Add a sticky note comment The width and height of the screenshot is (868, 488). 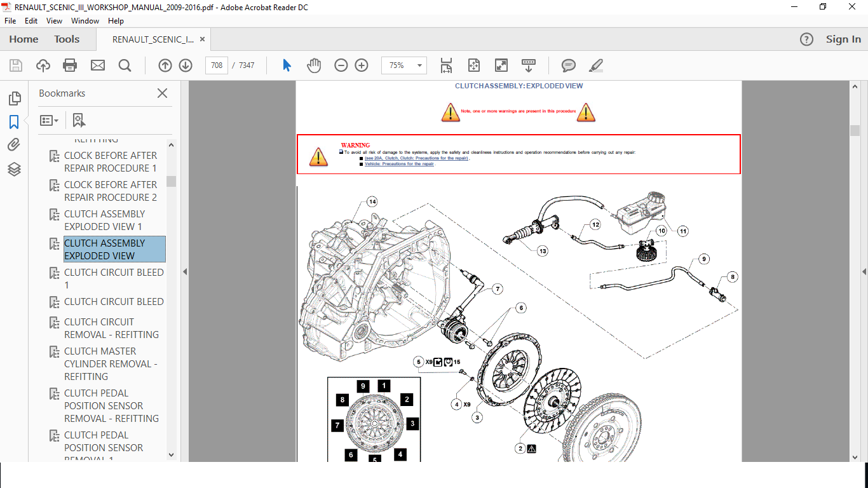568,65
